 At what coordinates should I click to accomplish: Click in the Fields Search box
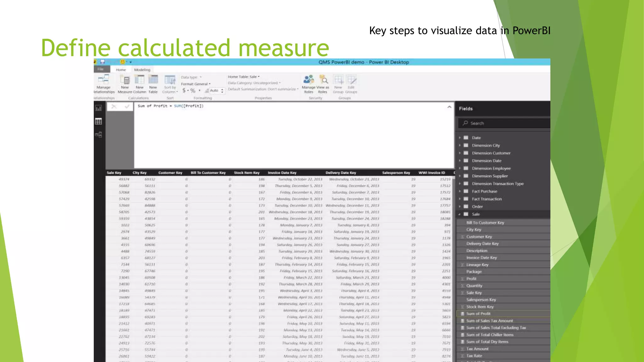coord(504,123)
